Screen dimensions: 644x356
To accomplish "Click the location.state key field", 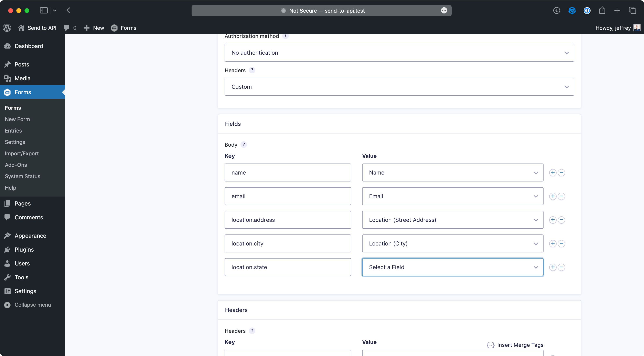I will [288, 267].
